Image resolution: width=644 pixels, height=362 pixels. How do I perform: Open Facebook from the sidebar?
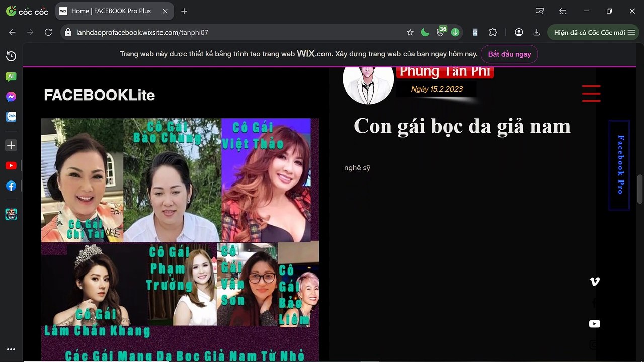pyautogui.click(x=11, y=186)
